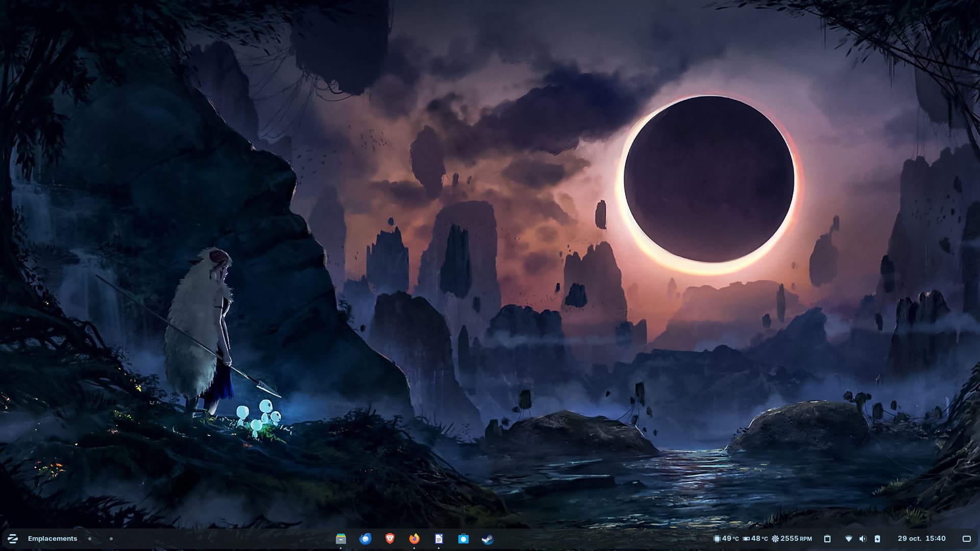Launch Brave browser from the dock
This screenshot has width=980, height=551.
pyautogui.click(x=390, y=539)
